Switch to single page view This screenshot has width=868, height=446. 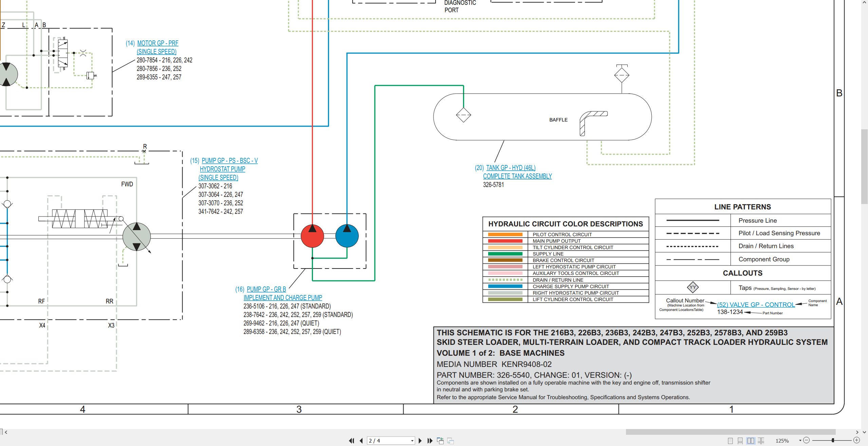click(730, 441)
